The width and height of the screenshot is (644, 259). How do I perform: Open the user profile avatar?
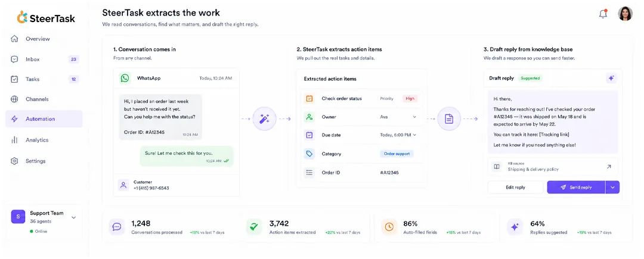[x=625, y=14]
